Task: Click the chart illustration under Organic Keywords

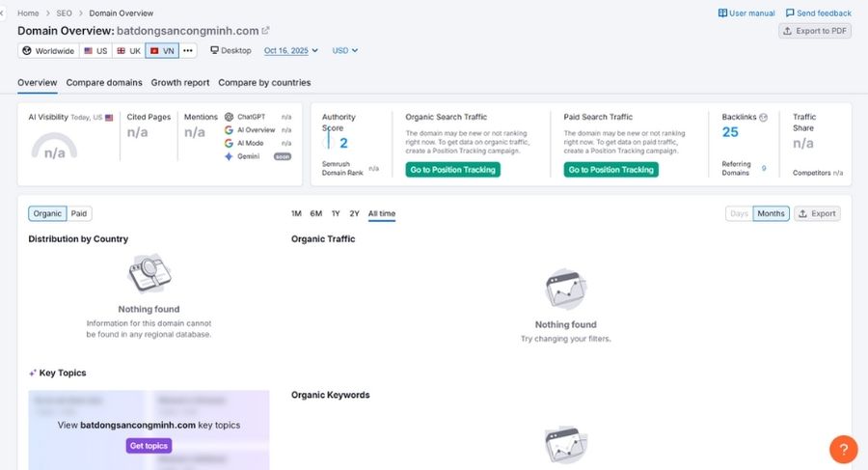Action: click(566, 445)
